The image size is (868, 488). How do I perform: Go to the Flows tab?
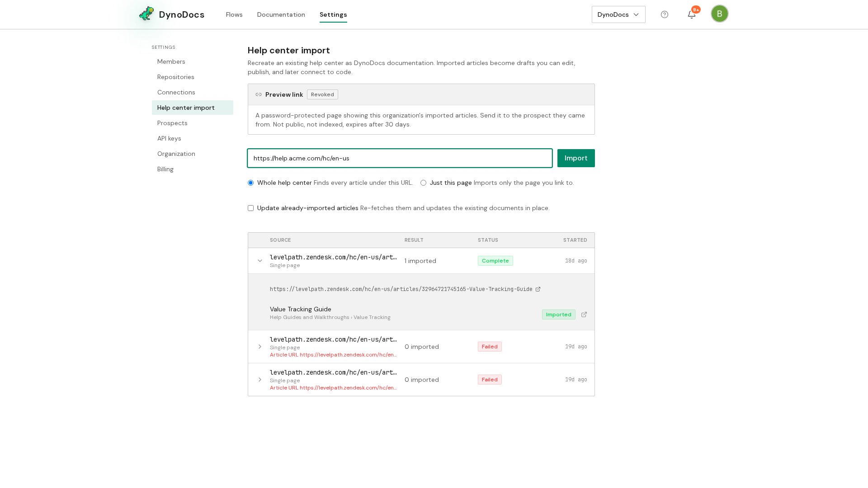(234, 14)
